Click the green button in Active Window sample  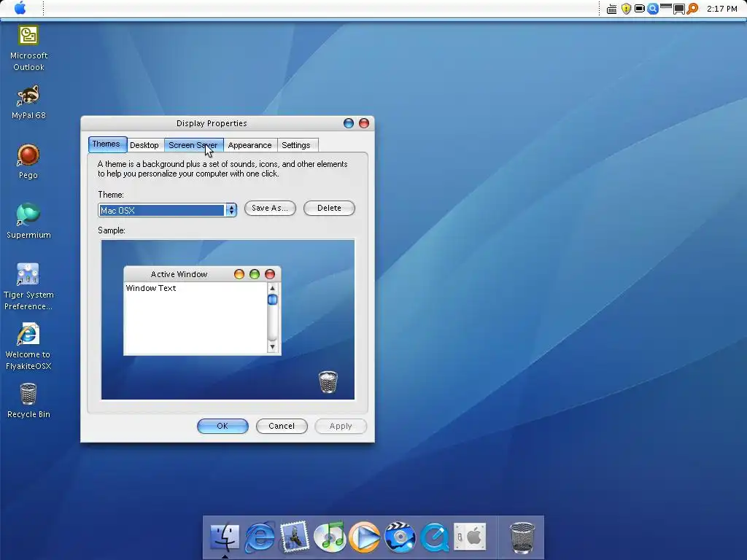coord(255,274)
